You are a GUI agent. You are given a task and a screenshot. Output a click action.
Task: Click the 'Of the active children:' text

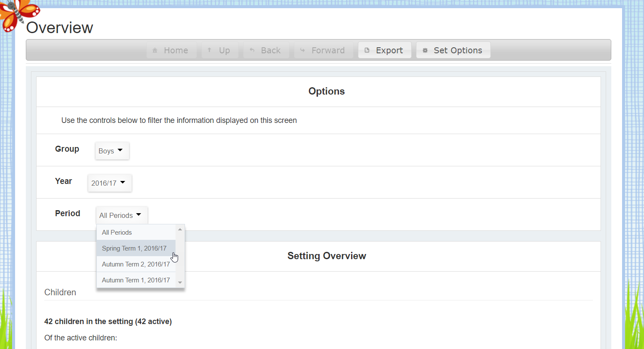click(80, 338)
